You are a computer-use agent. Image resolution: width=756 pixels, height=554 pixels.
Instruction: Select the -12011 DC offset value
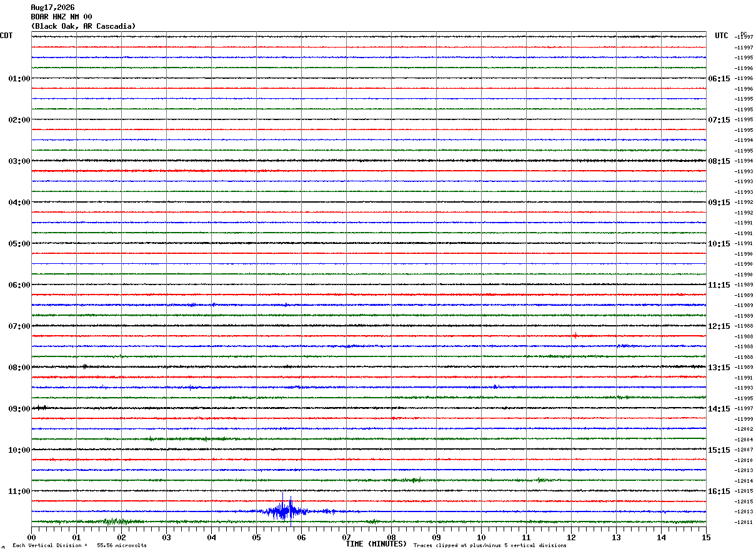coord(744,522)
